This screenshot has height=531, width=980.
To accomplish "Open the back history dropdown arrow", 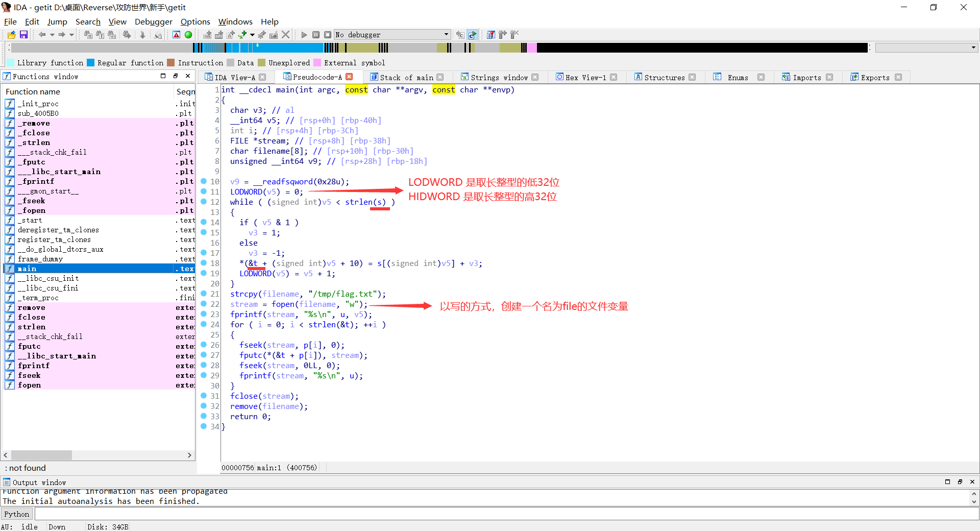I will click(52, 35).
